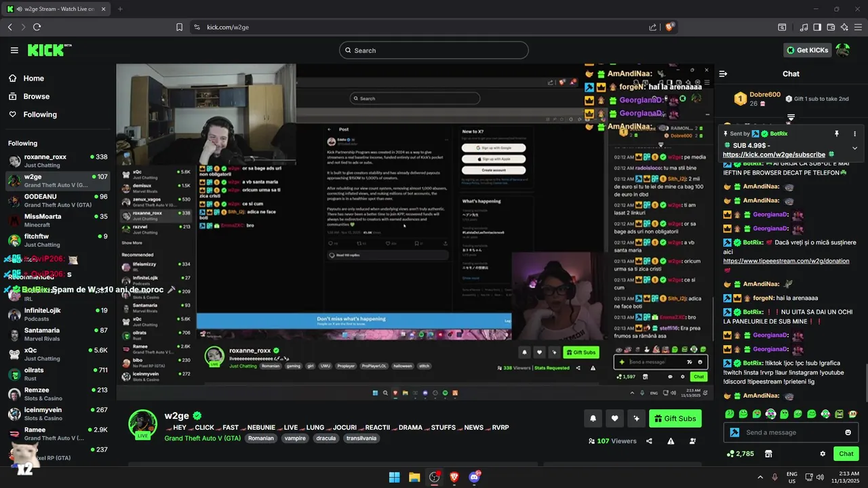Image resolution: width=868 pixels, height=488 pixels.
Task: Open chat settings gear icon
Action: (823, 453)
